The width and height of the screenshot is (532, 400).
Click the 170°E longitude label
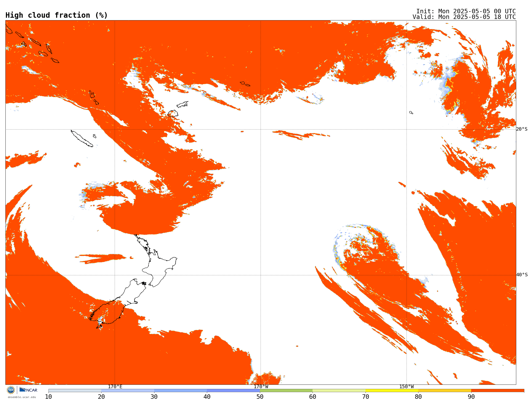pyautogui.click(x=115, y=386)
